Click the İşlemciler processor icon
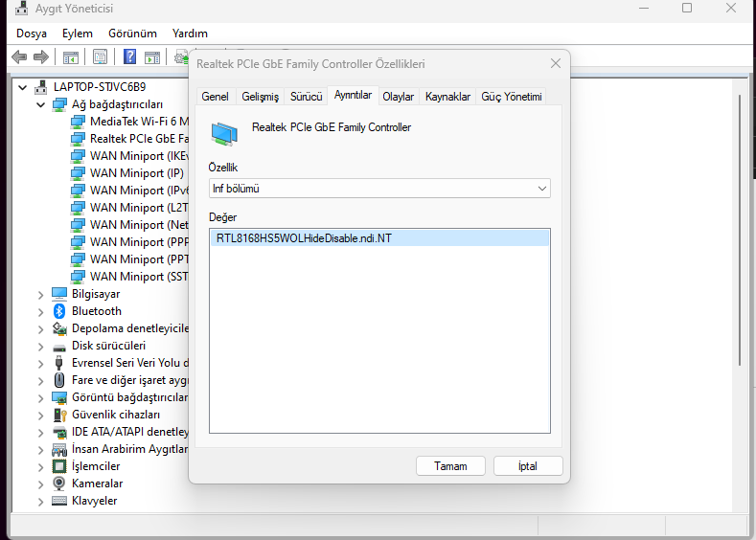The image size is (756, 540). (59, 466)
